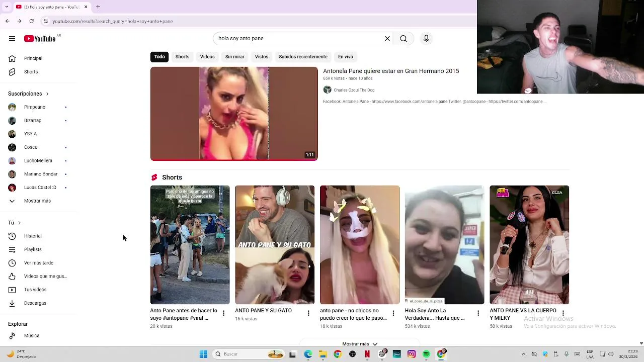Open a new browser tab

[98, 7]
